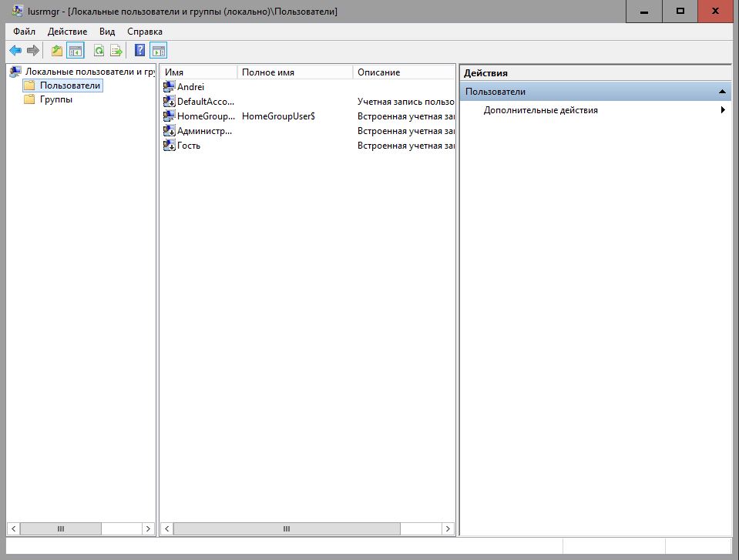This screenshot has width=739, height=560.
Task: Sort by the Полное имя column header
Action: pos(295,72)
